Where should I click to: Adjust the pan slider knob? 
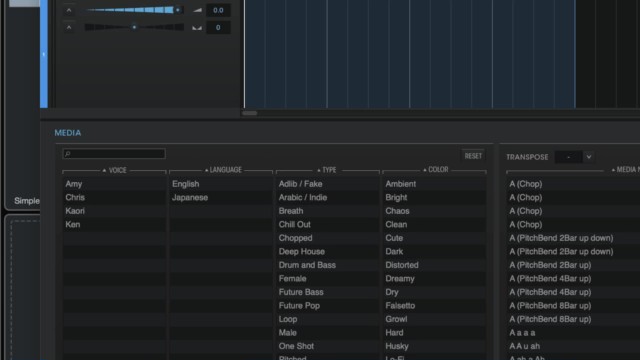point(134,27)
